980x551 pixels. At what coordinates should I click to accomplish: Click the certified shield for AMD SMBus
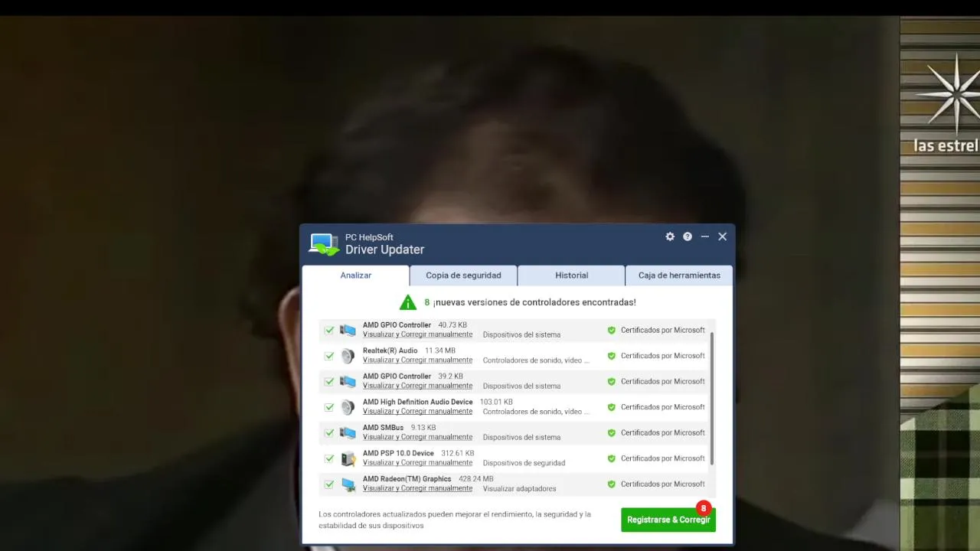pyautogui.click(x=612, y=433)
